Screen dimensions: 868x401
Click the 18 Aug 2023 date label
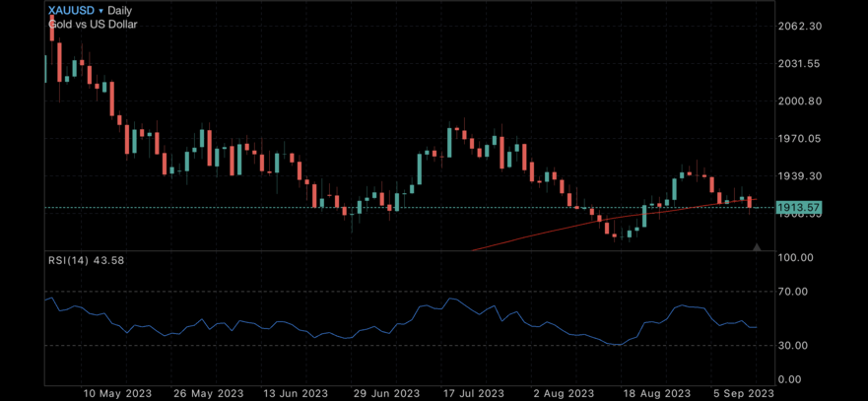(x=657, y=394)
